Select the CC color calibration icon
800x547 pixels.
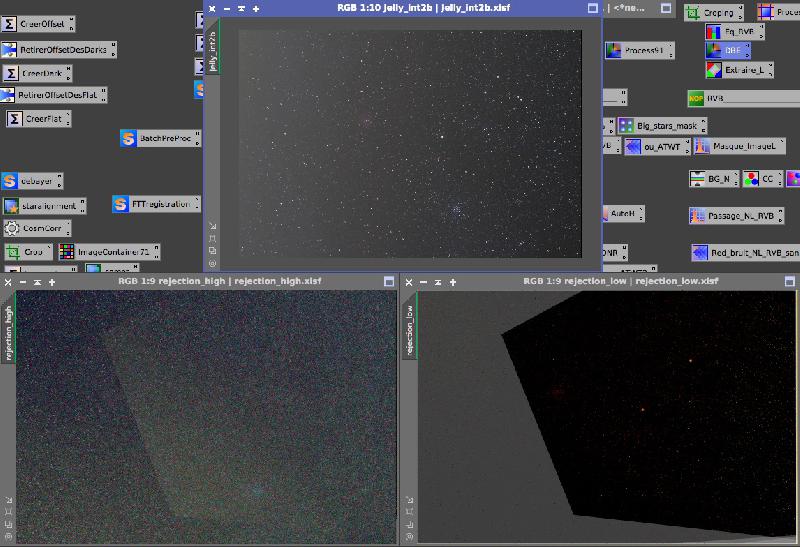(762, 179)
